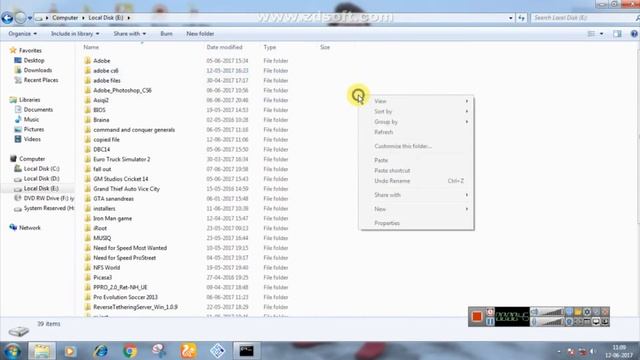Click the New folder toolbar button
The image size is (640, 360).
(200, 34)
